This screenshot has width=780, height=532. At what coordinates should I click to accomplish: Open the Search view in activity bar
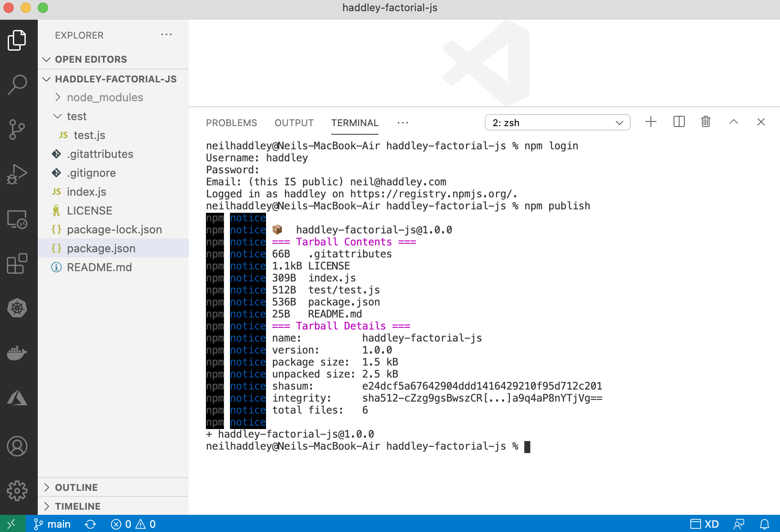[17, 85]
